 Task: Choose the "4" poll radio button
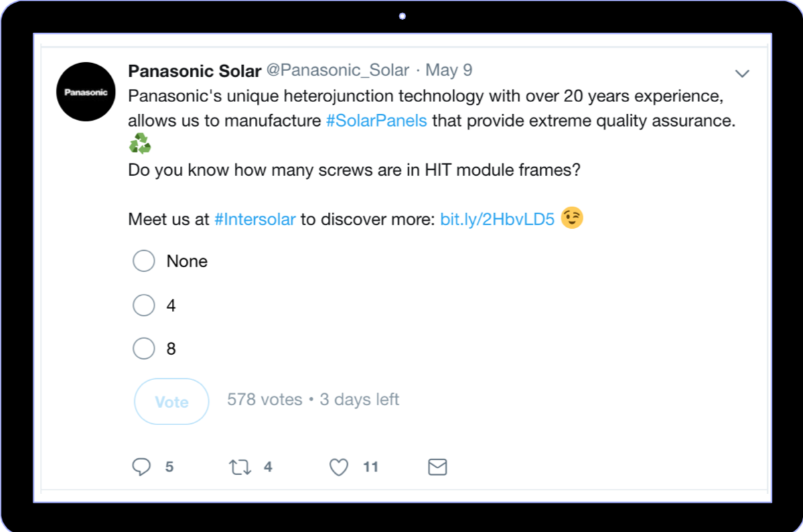[144, 305]
